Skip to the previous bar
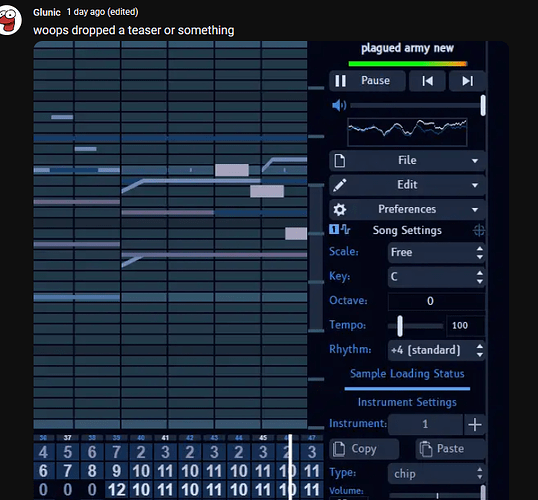The width and height of the screenshot is (538, 500). 427,81
